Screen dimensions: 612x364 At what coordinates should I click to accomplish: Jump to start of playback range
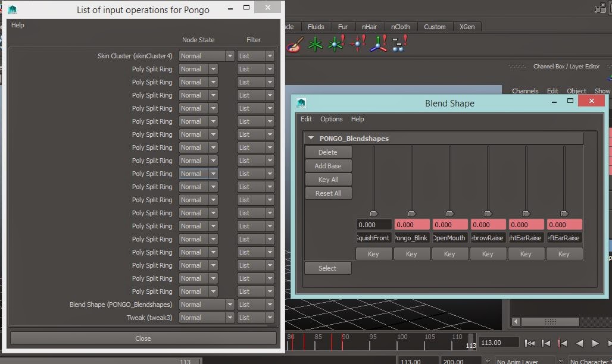coord(529,343)
